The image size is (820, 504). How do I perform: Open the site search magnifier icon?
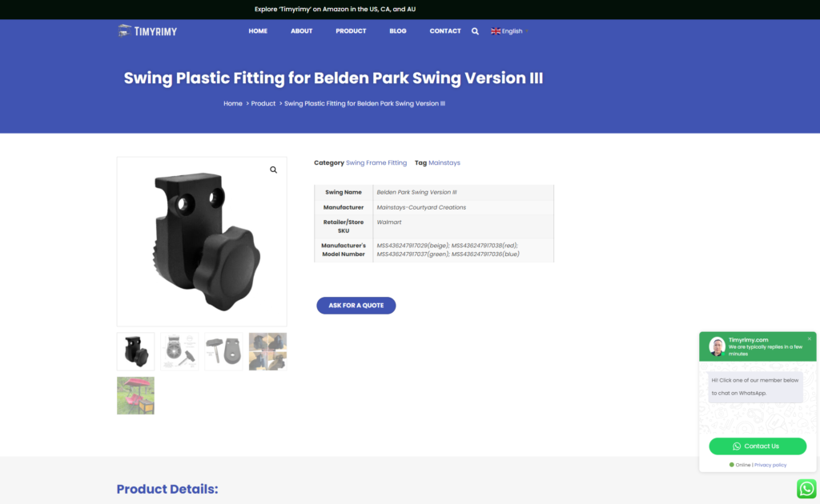[475, 31]
